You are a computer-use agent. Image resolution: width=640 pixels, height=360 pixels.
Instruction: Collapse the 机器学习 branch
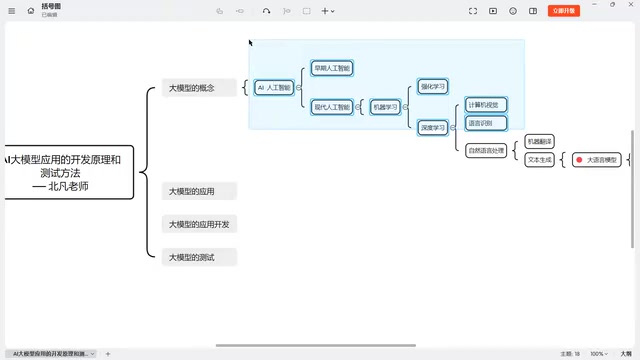pos(405,107)
